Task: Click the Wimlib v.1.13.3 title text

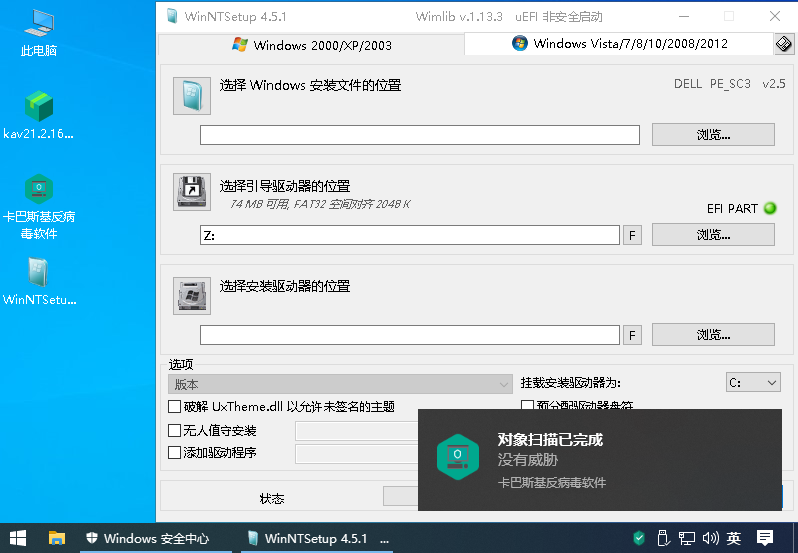Action: [459, 16]
